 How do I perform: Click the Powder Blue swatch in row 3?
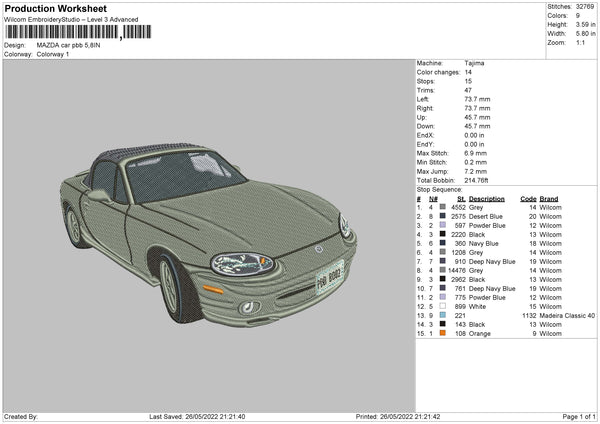point(442,225)
